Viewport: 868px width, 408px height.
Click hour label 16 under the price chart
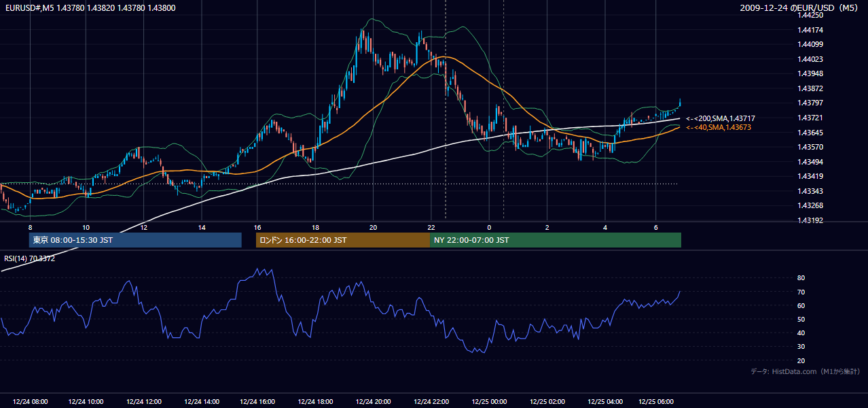(x=257, y=227)
